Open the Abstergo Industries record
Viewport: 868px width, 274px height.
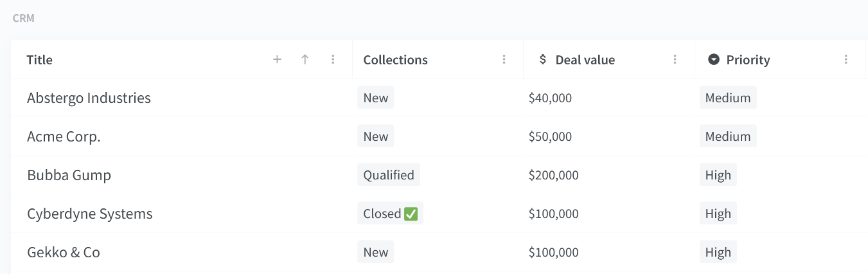[89, 98]
